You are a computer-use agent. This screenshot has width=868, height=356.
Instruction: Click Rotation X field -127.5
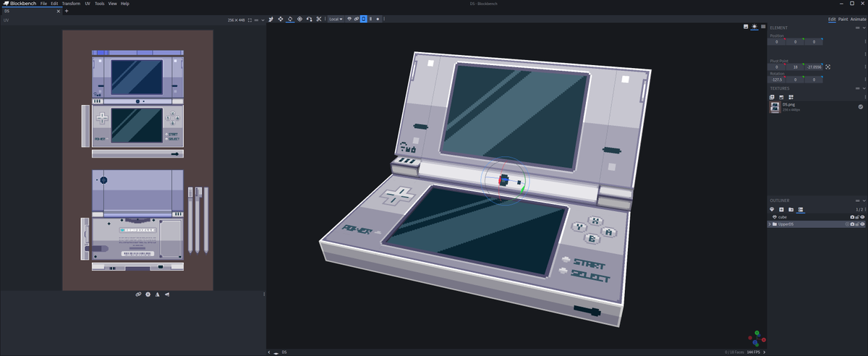(777, 79)
